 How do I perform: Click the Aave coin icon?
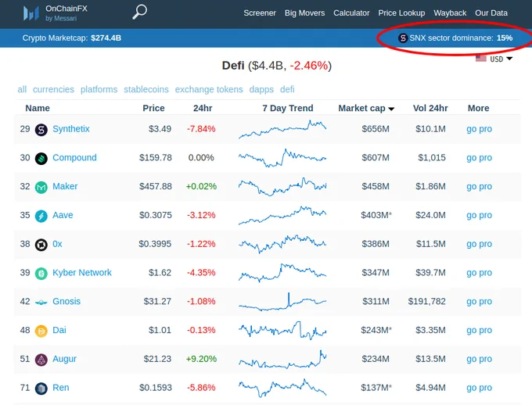tap(41, 216)
